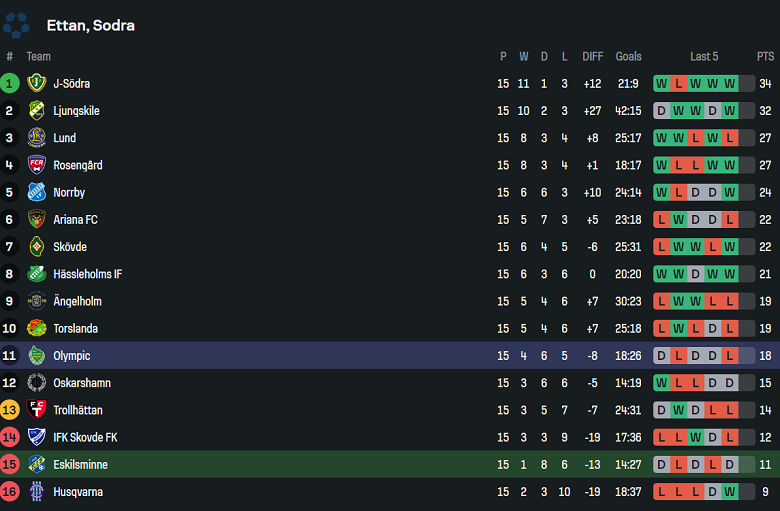Sort table by PTS column header

pyautogui.click(x=765, y=57)
